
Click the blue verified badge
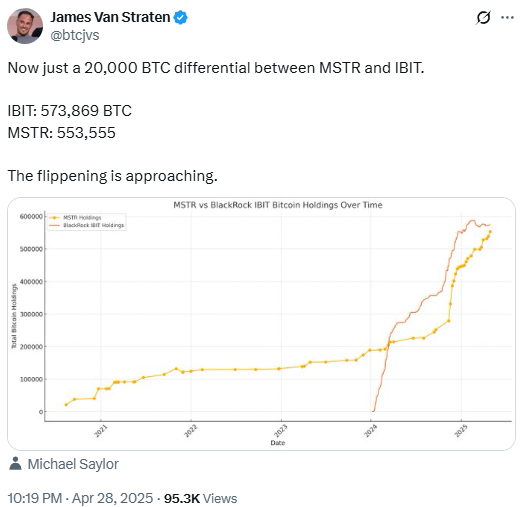click(180, 17)
